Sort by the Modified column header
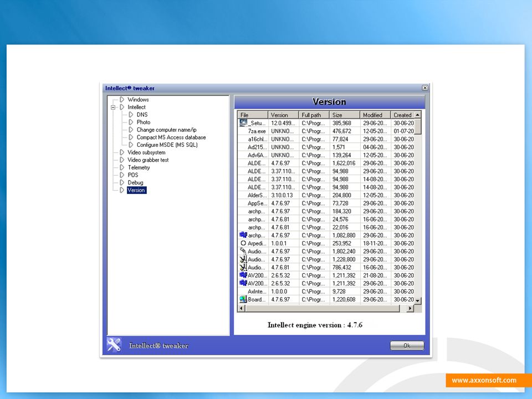This screenshot has width=532, height=399. 375,115
